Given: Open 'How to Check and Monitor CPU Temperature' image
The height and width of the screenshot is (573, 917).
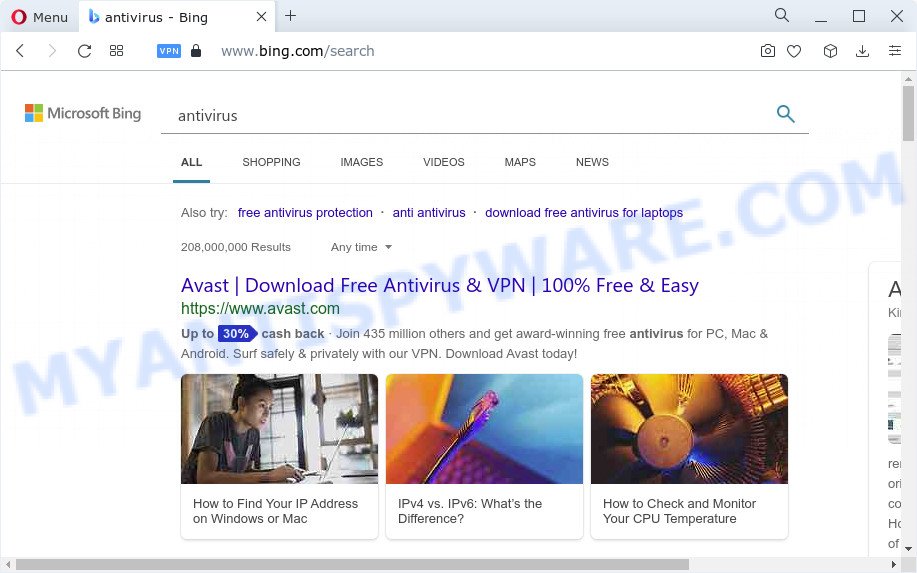Looking at the screenshot, I should [x=689, y=429].
